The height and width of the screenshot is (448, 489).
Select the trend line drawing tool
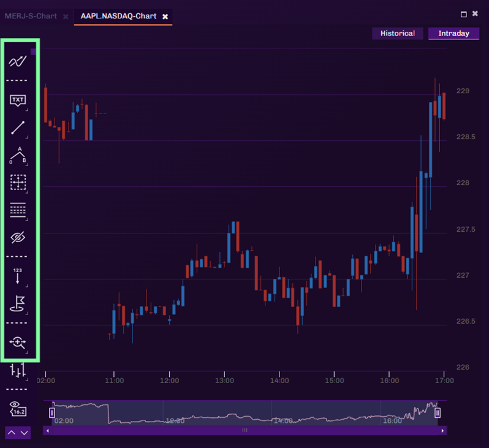(18, 127)
